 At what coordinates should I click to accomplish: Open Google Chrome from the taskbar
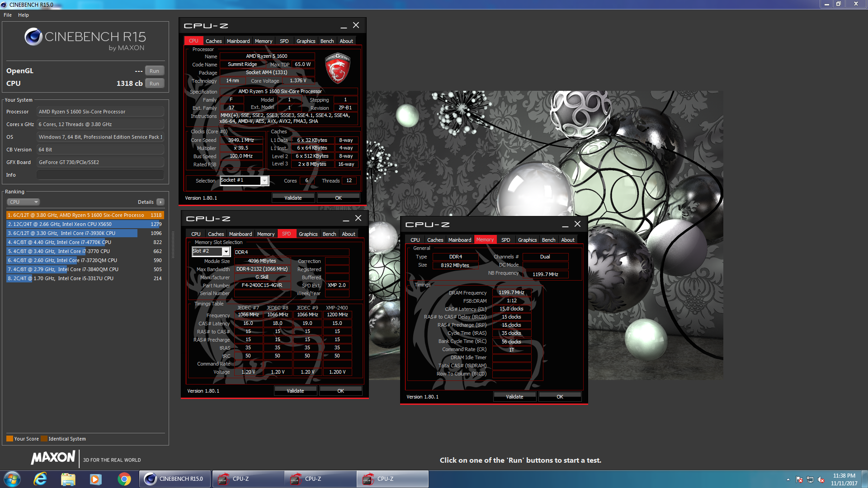click(124, 479)
